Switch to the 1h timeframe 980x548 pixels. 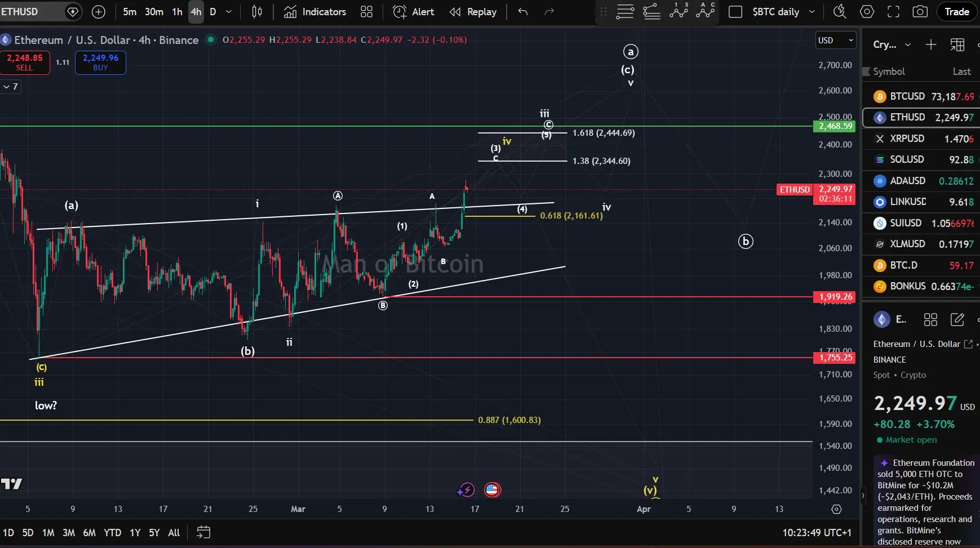[178, 12]
